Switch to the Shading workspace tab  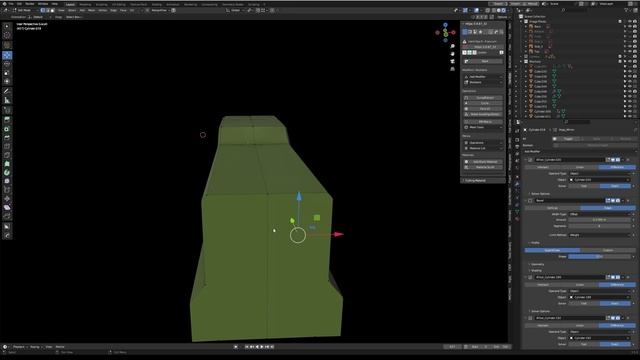[x=157, y=4]
